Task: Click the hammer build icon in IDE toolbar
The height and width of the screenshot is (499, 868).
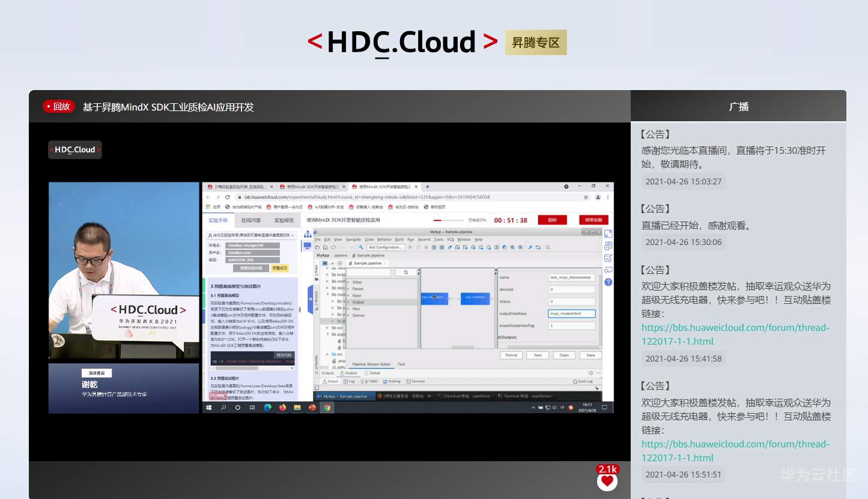Action: 360,247
